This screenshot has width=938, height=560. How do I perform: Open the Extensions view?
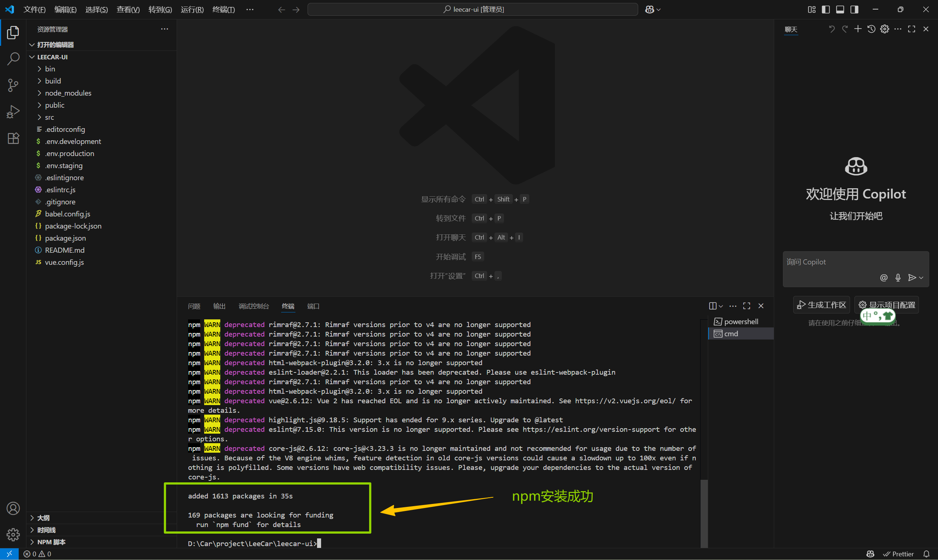[13, 138]
